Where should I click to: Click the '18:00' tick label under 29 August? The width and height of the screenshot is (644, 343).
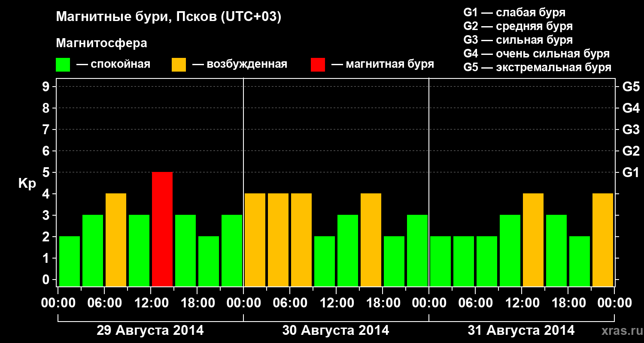[x=197, y=303]
